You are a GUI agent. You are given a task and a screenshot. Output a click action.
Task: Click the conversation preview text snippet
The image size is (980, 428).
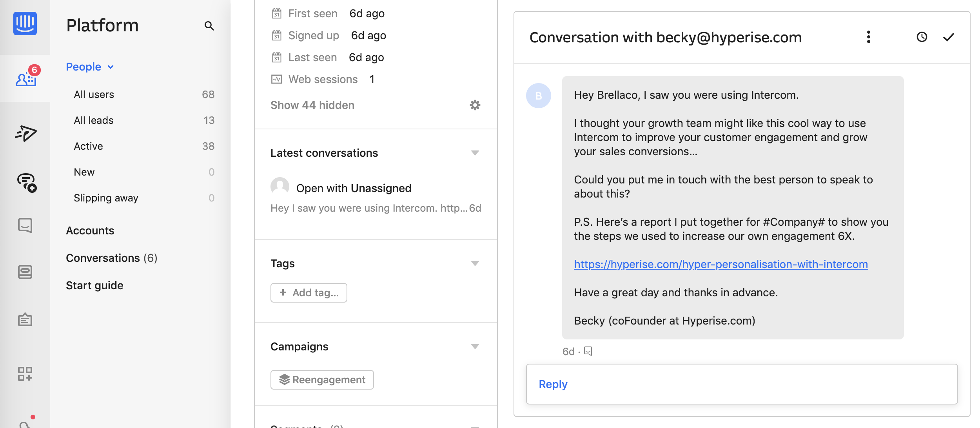tap(369, 208)
